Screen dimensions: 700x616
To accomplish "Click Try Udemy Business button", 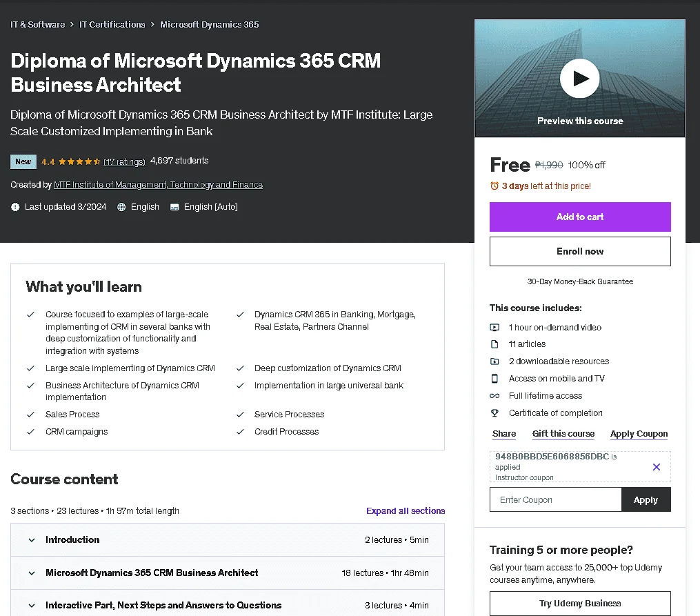I will click(x=580, y=604).
